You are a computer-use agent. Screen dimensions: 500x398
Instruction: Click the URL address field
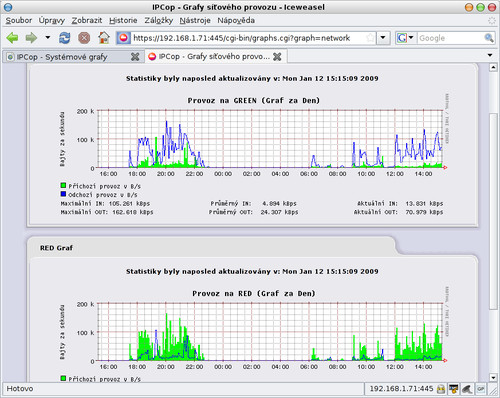point(248,38)
